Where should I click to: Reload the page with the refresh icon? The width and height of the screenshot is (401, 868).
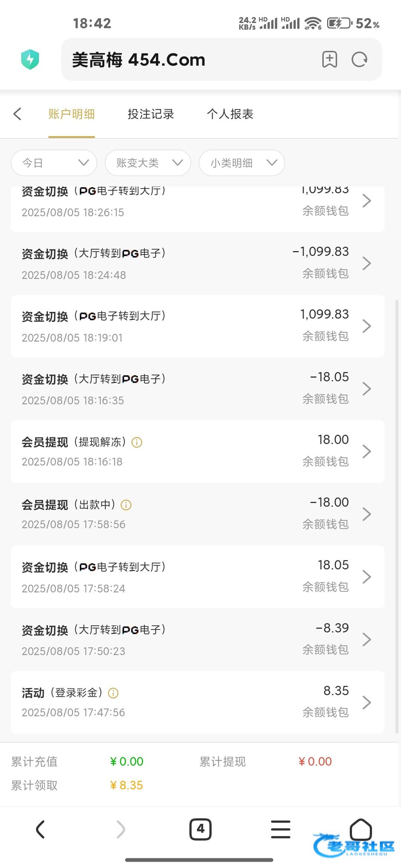tap(359, 59)
